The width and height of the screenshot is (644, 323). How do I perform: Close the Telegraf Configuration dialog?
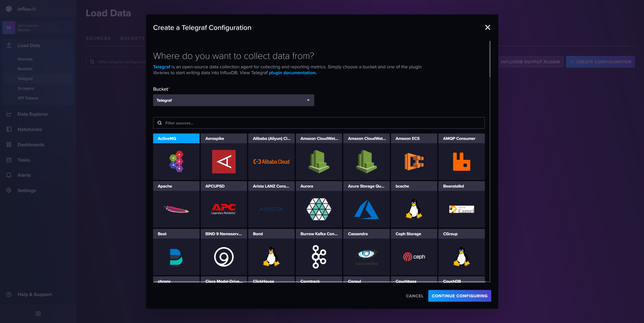tap(488, 27)
